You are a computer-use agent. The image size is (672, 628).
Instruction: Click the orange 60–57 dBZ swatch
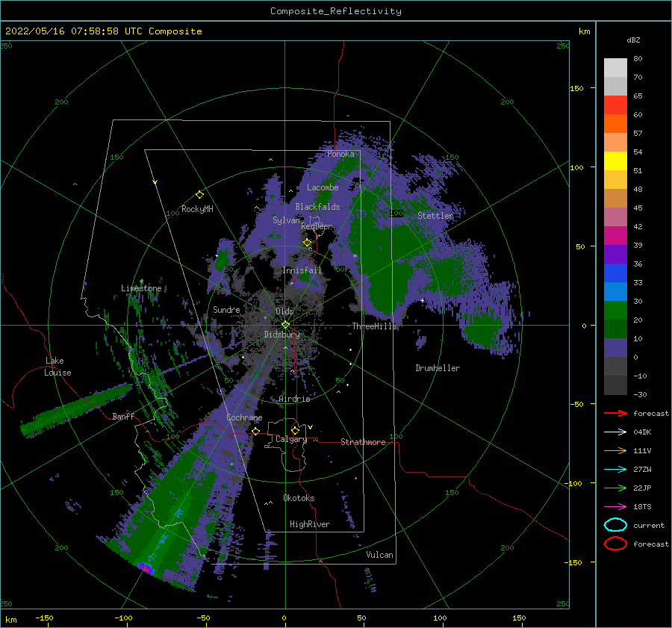(615, 124)
